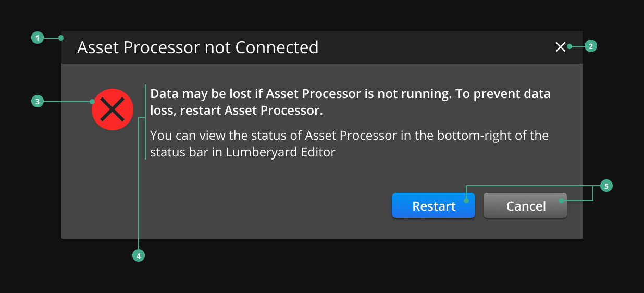Click the callout dot on the Cancel button
The width and height of the screenshot is (644, 293).
[x=561, y=200]
